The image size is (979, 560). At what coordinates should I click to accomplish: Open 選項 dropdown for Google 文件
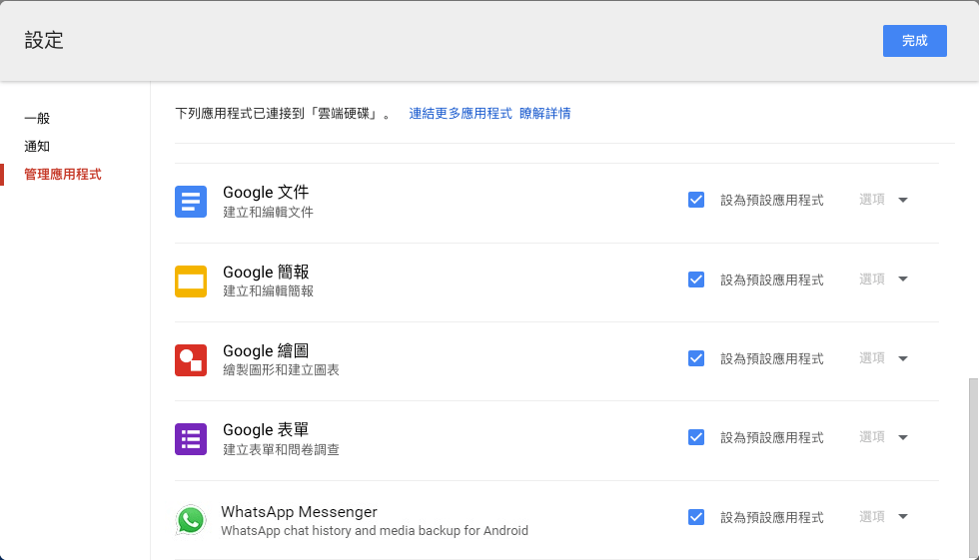883,200
